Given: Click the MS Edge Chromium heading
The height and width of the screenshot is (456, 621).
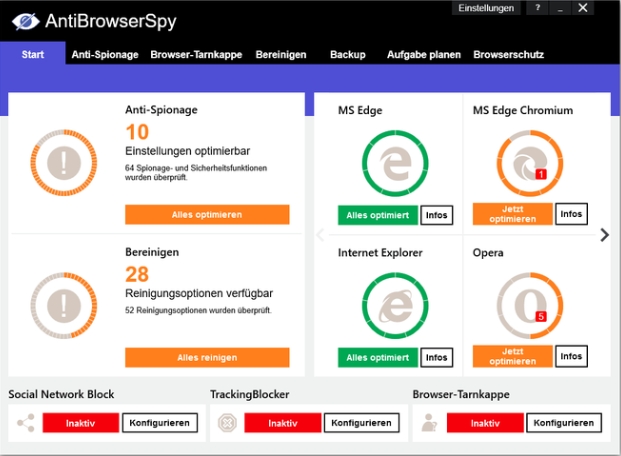Looking at the screenshot, I should click(x=523, y=110).
